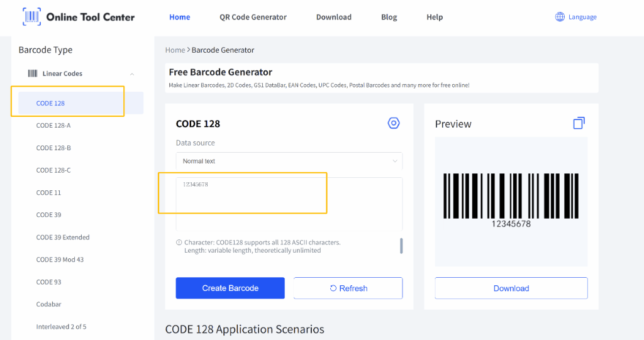644x340 pixels.
Task: Go to the Blog page
Action: pyautogui.click(x=389, y=17)
